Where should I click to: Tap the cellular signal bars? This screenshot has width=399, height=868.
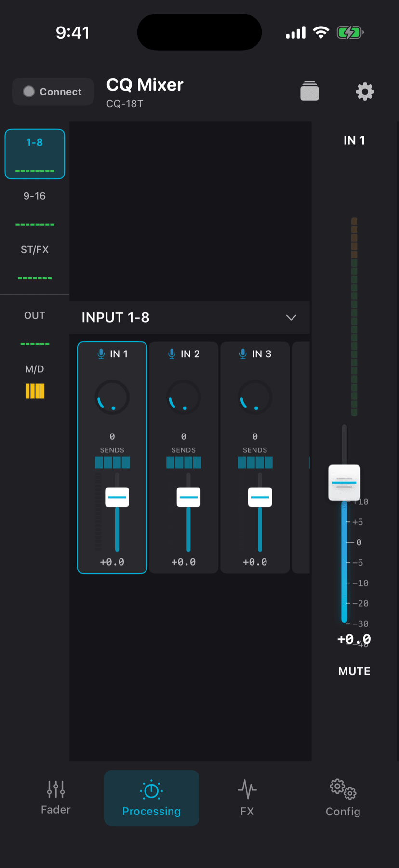pos(295,33)
